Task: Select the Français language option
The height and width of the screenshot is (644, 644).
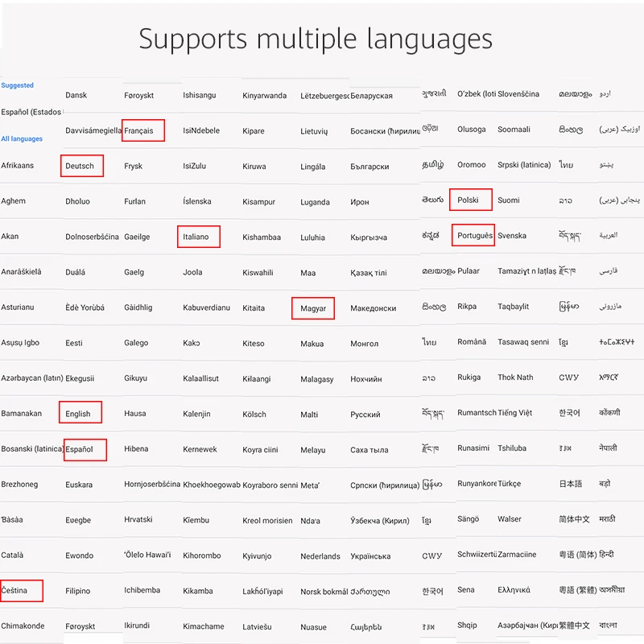Action: click(x=138, y=130)
